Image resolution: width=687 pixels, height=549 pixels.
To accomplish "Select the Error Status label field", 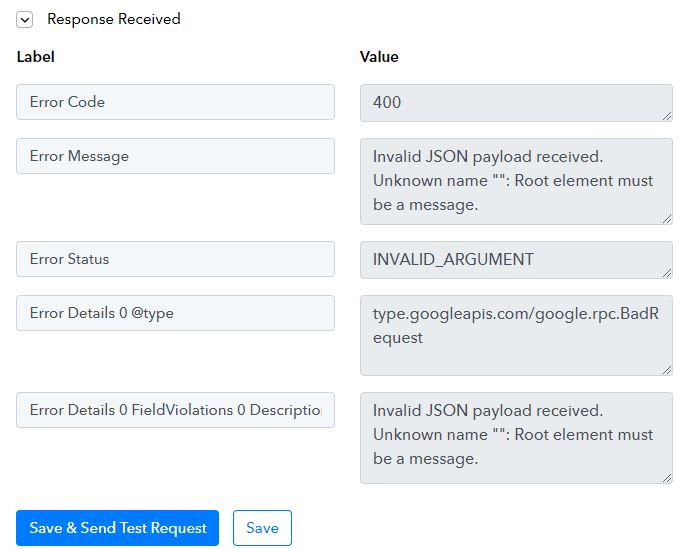I will coord(175,259).
